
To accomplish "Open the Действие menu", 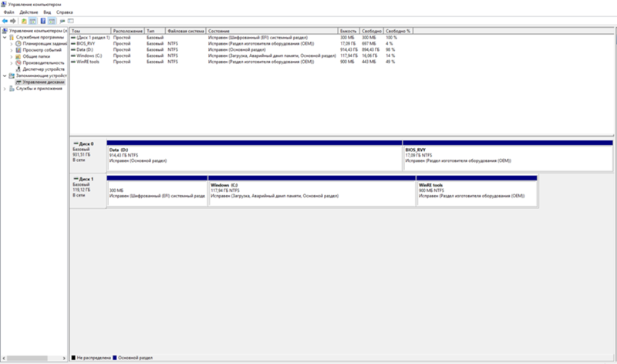I will 29,12.
